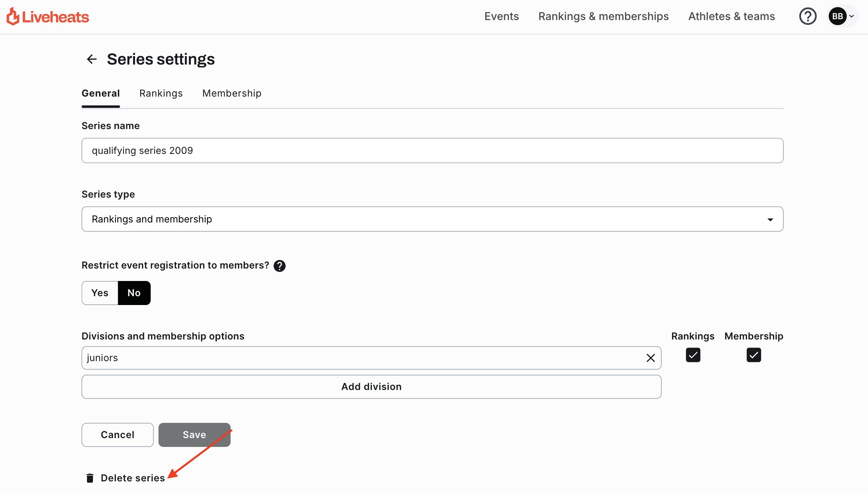
Task: Show tooltip for restrict registration help icon
Action: click(279, 266)
